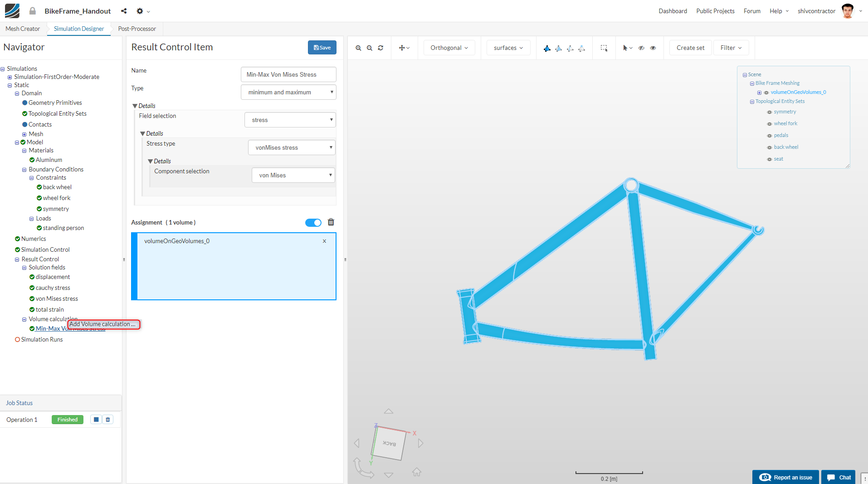Switch to the Mesh Creator tab
Viewport: 868px width, 484px height.
23,29
